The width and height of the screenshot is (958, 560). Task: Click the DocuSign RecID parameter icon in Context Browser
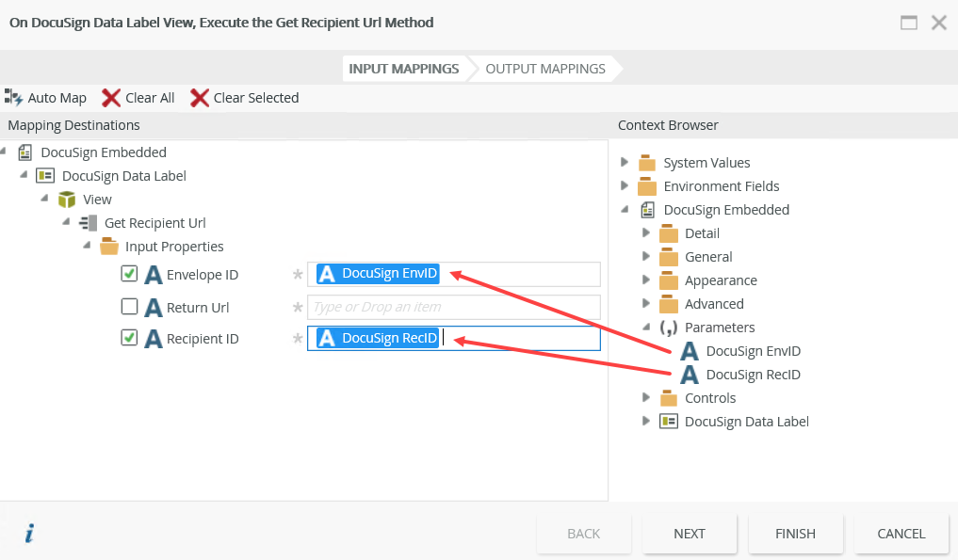690,375
